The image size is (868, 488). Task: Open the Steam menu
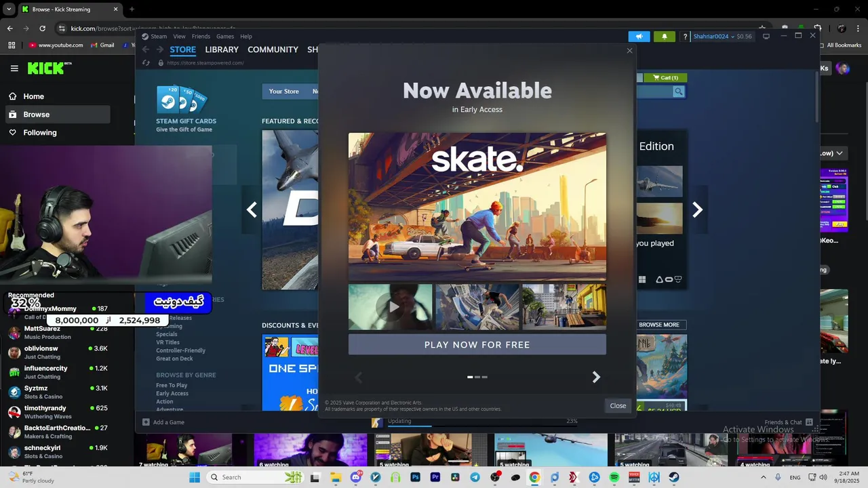tap(159, 37)
